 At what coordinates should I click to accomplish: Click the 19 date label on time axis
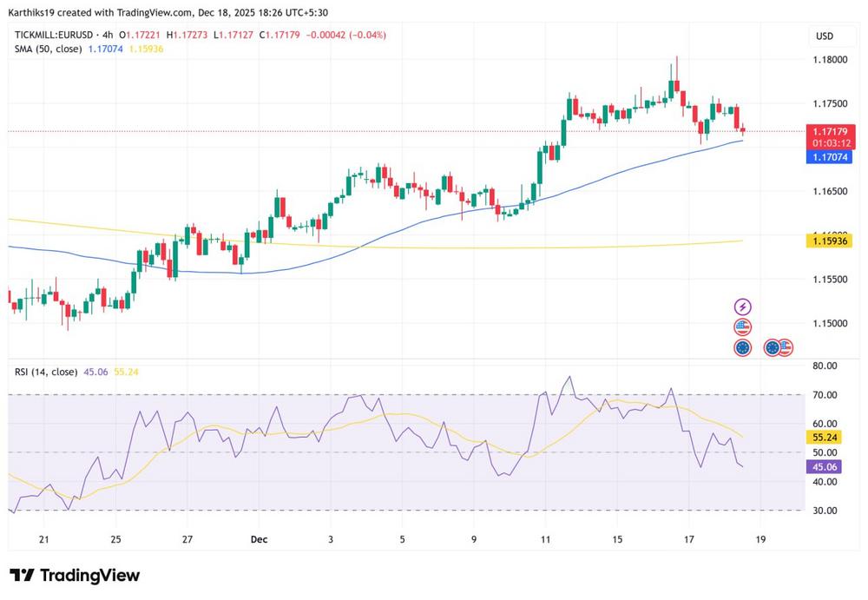click(761, 539)
